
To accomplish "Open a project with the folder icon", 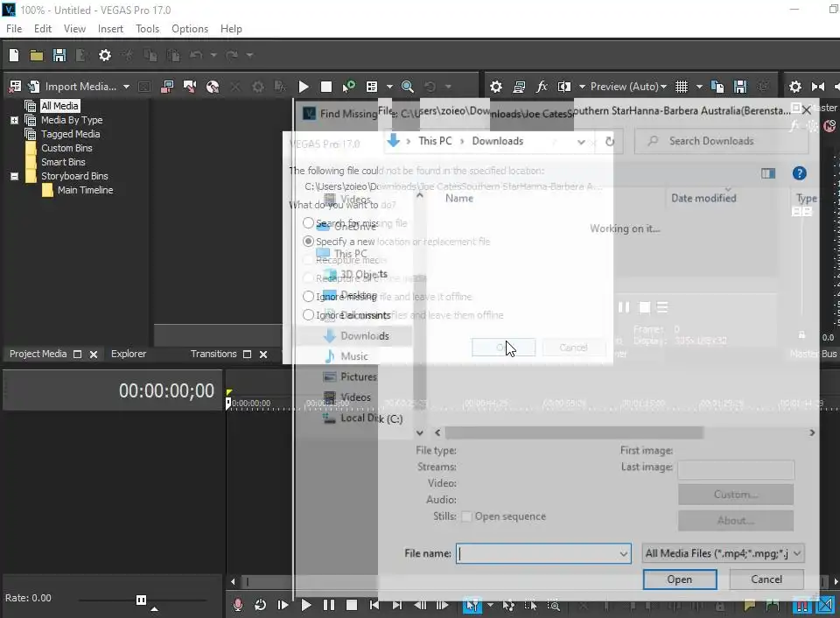I will [37, 54].
